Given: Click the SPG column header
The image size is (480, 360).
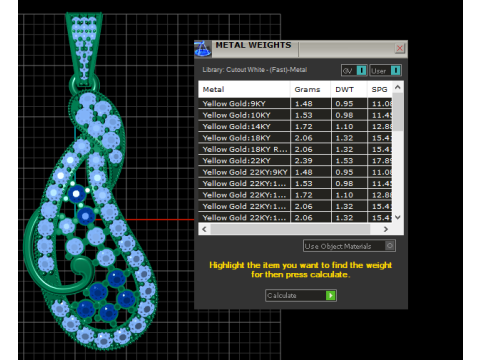Looking at the screenshot, I should pyautogui.click(x=380, y=89).
